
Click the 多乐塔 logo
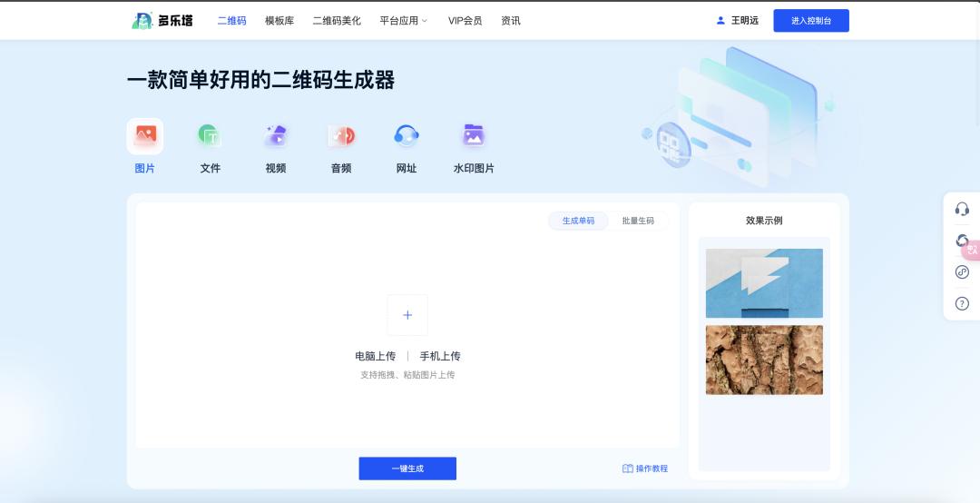(162, 21)
